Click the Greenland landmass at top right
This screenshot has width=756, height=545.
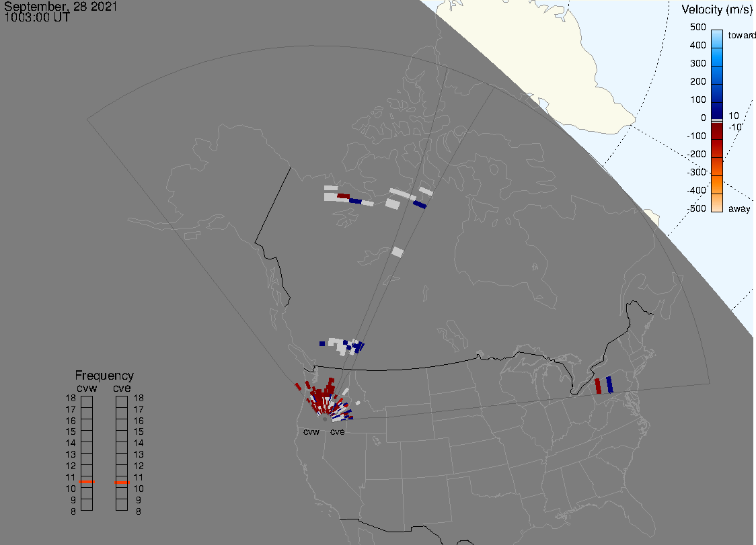click(x=538, y=54)
